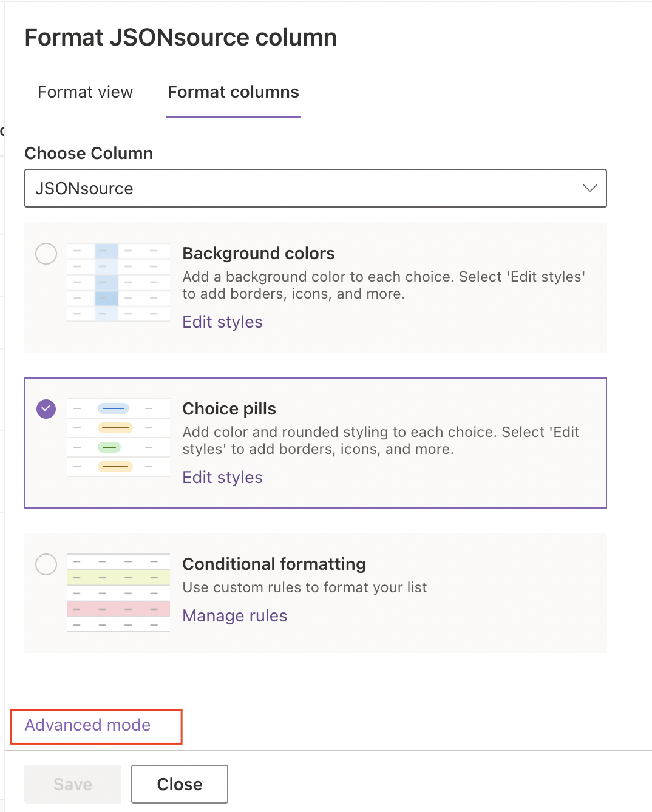The width and height of the screenshot is (652, 812).
Task: Select the Background colors radio button
Action: (46, 253)
